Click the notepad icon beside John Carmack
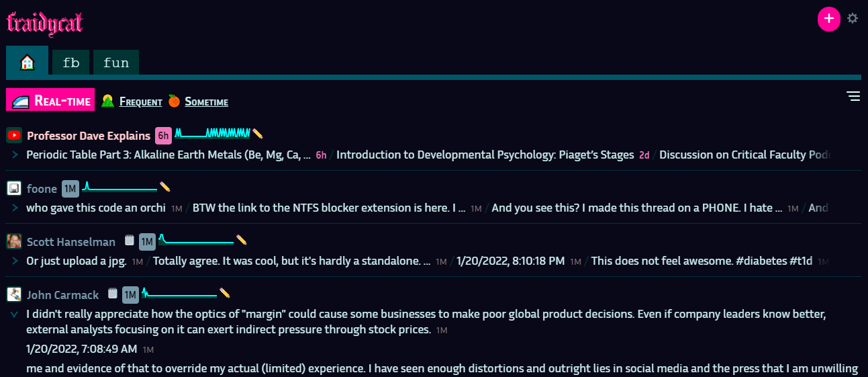This screenshot has width=868, height=377. [x=113, y=294]
